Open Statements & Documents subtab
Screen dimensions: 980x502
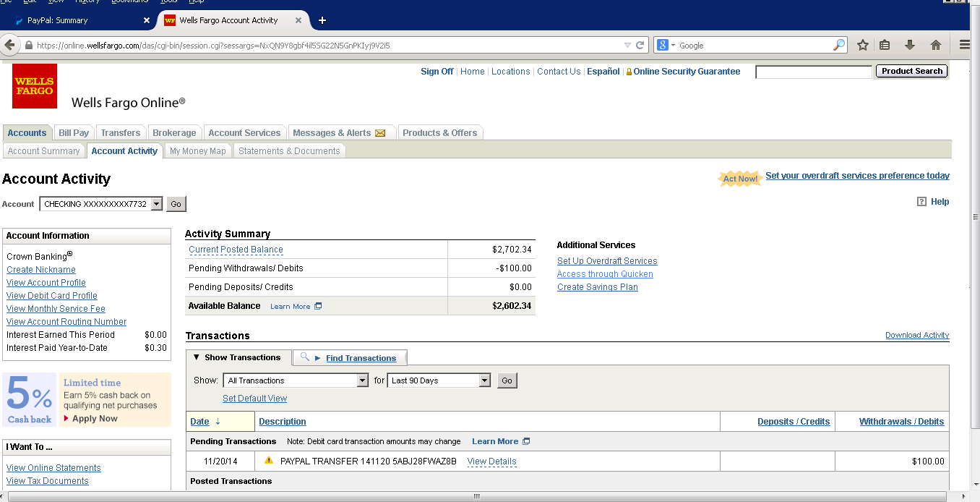289,151
